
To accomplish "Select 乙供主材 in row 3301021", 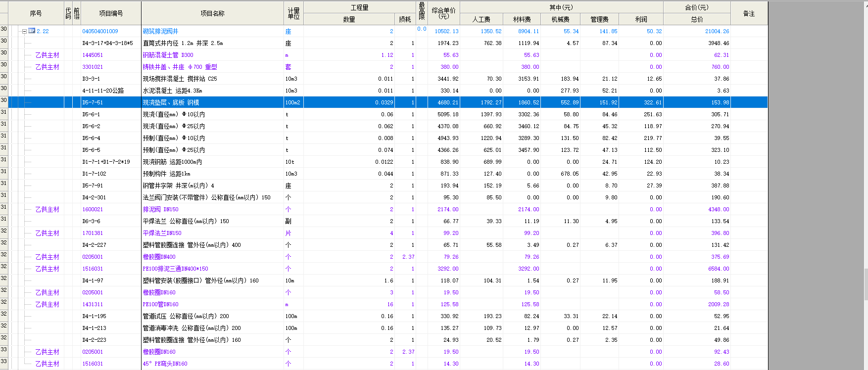I will 47,67.
